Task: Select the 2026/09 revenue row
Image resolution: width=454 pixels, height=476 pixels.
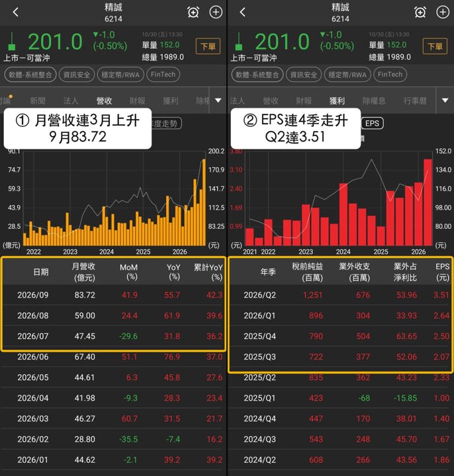Action: (x=113, y=295)
